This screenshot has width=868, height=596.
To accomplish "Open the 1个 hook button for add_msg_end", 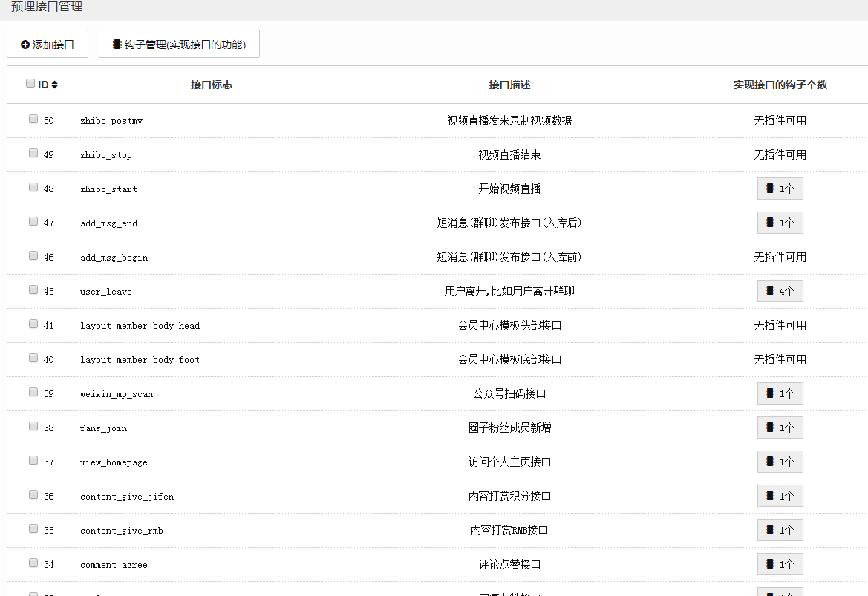I will tap(780, 223).
